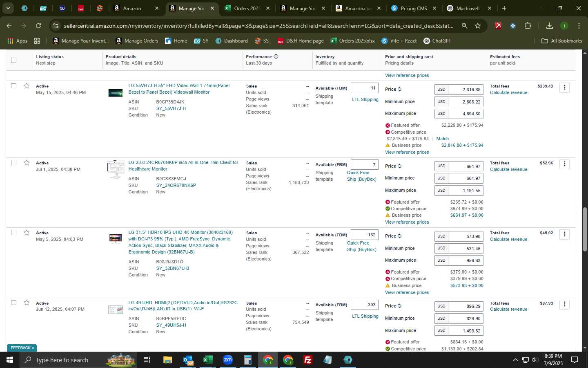Star the LG 55VH7J-H listing as favorite
This screenshot has height=368, width=588.
[27, 86]
